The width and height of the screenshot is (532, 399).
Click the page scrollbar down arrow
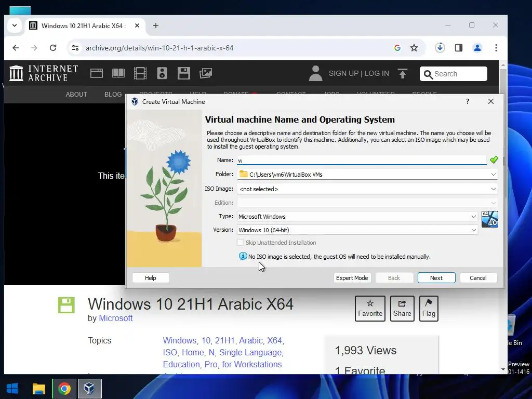pos(503,369)
